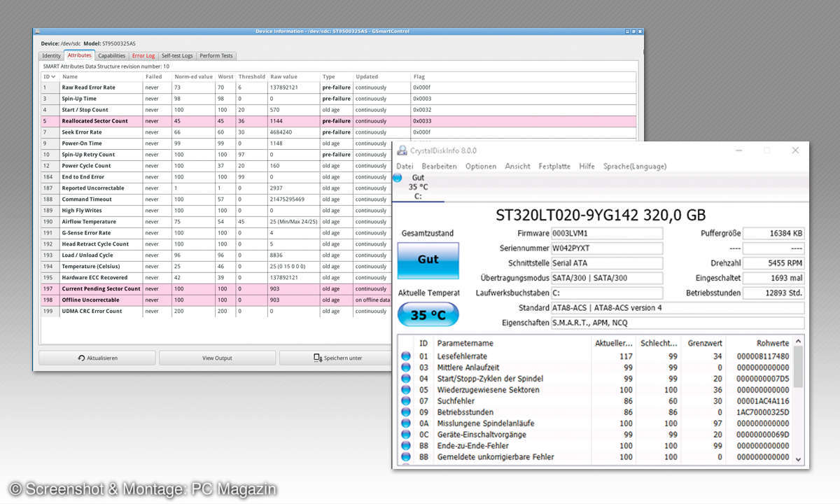
Task: Select the Airflow Temperature row
Action: click(217, 221)
